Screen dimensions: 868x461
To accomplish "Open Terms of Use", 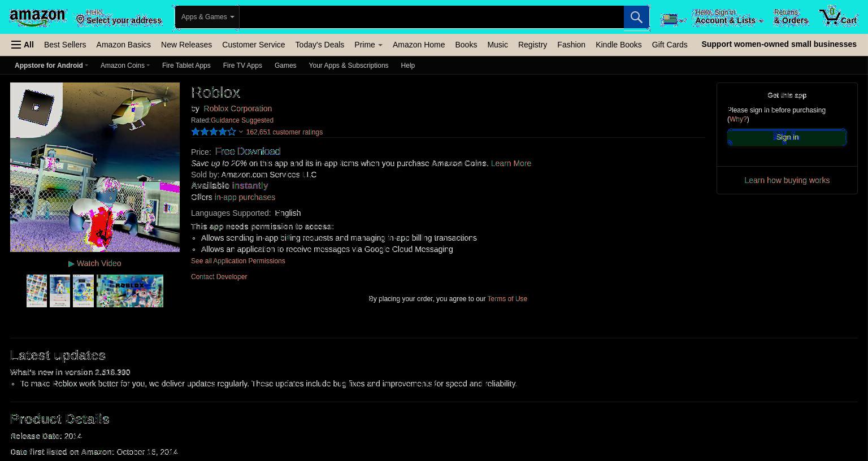I will [507, 299].
